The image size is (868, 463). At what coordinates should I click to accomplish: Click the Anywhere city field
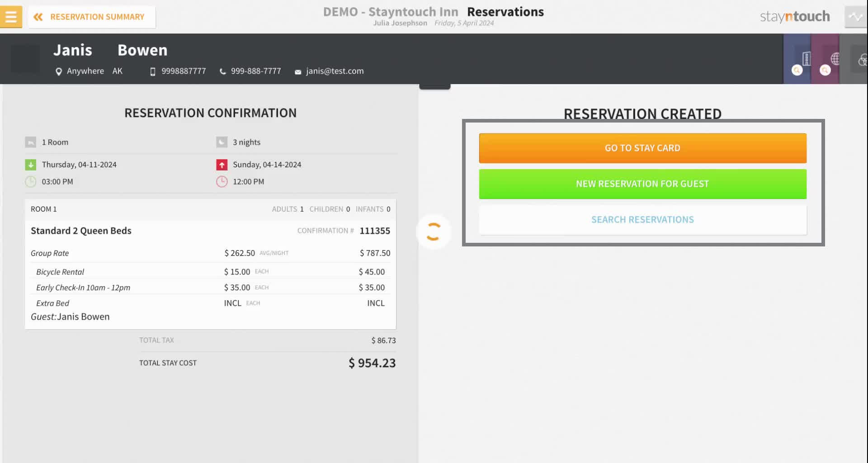85,71
